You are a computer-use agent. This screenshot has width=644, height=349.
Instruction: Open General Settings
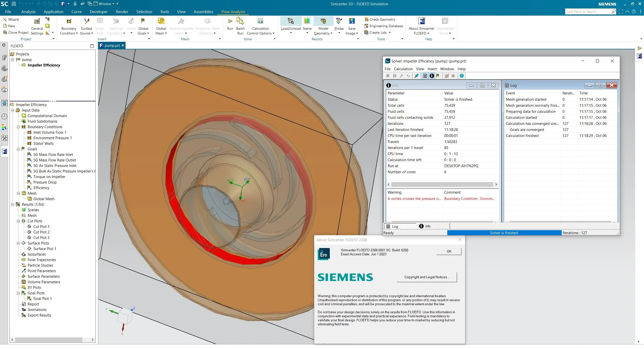(37, 26)
